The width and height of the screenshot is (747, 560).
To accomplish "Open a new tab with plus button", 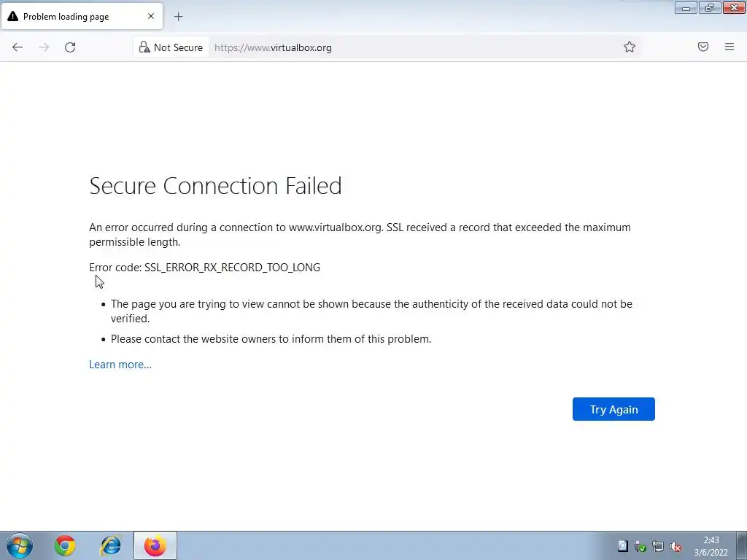I will pos(178,16).
